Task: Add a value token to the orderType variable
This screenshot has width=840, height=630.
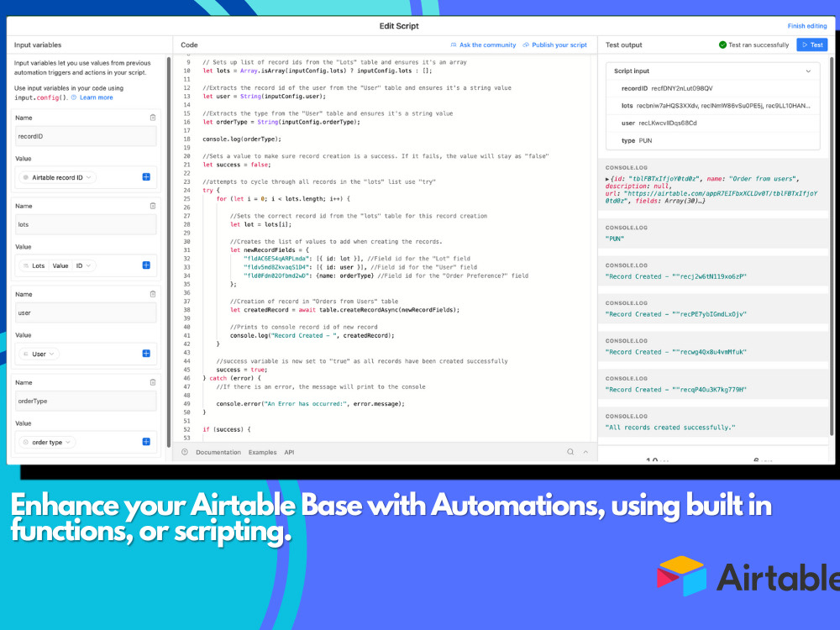Action: [x=147, y=441]
